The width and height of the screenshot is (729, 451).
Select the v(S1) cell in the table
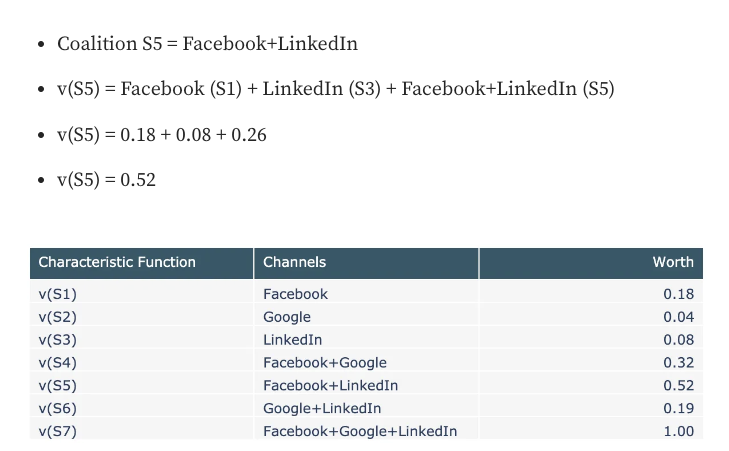pyautogui.click(x=58, y=294)
